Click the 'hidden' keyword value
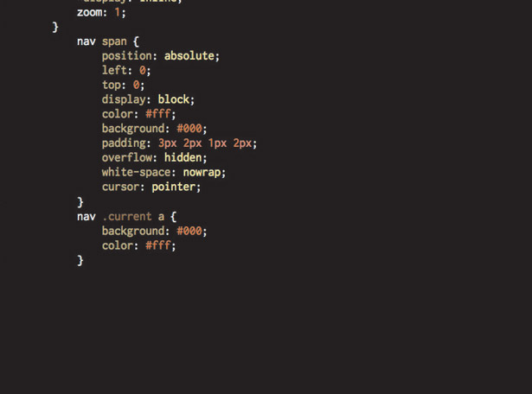Viewport: 532px width, 394px height. [x=183, y=158]
